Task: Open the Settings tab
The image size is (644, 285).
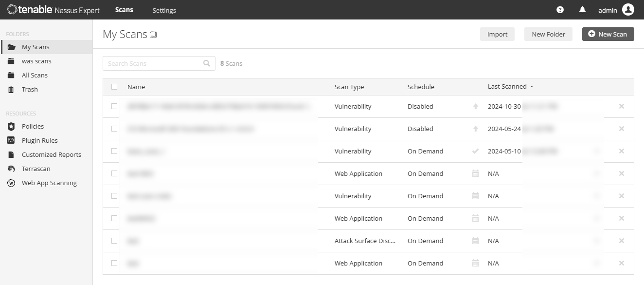Action: point(164,10)
